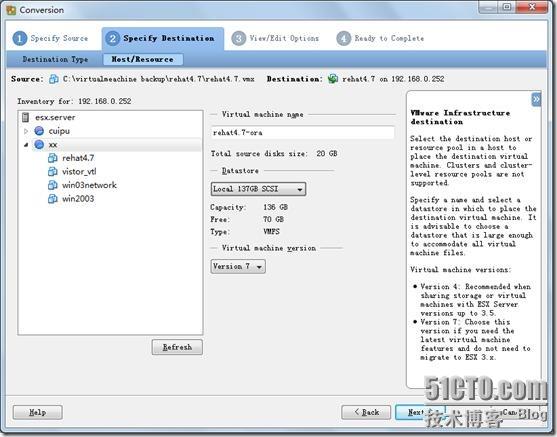557x437 pixels.
Task: Click the vistor_vtl virtual machine icon
Action: [53, 172]
